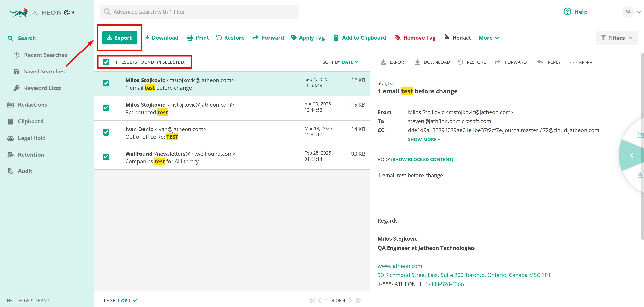The height and width of the screenshot is (307, 644).
Task: Uncheck the '1 email test before change' email
Action: click(106, 83)
